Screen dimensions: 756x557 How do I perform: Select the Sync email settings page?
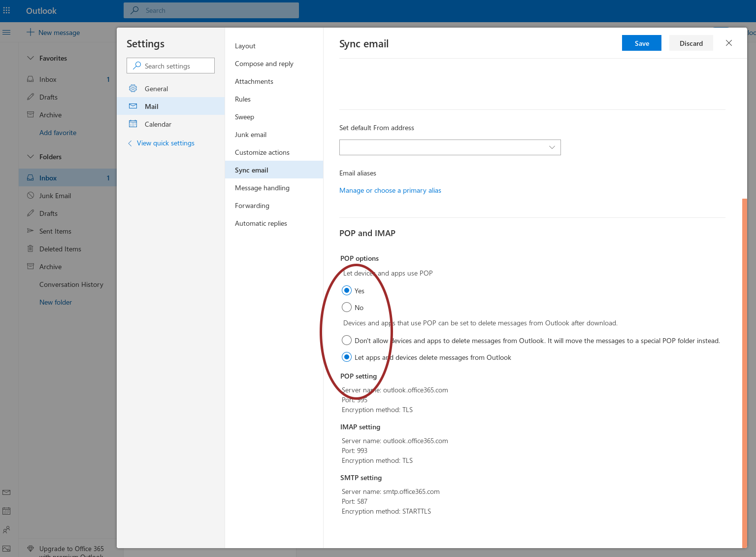274,170
